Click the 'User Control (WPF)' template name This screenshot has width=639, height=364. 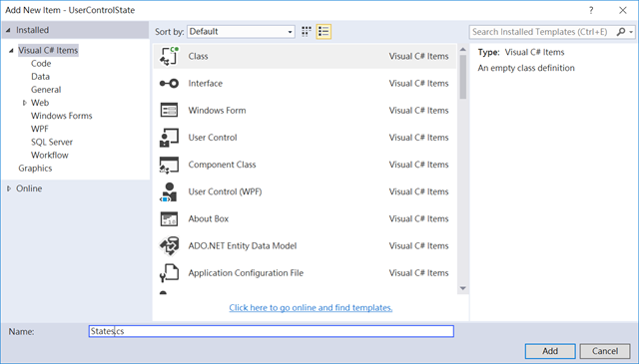[225, 191]
